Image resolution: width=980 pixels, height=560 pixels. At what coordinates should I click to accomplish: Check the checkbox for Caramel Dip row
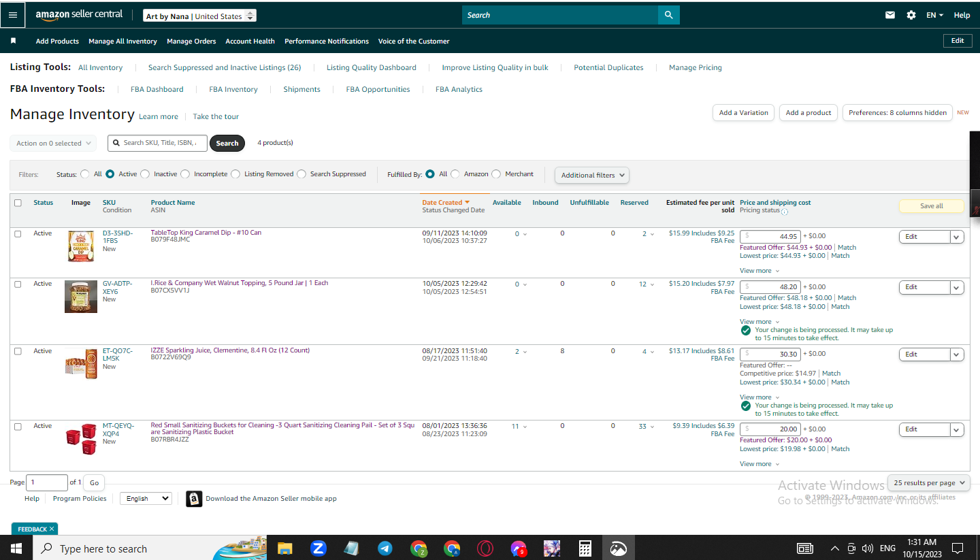(x=18, y=233)
